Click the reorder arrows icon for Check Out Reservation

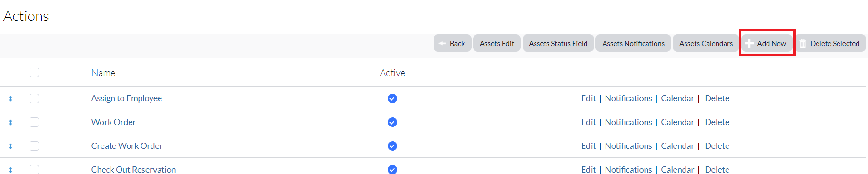tap(10, 170)
